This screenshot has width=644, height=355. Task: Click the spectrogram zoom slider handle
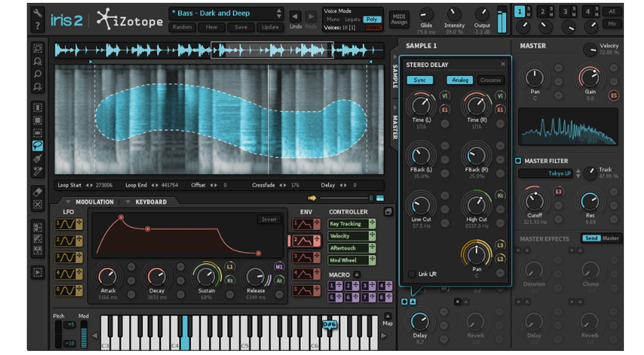click(x=371, y=198)
